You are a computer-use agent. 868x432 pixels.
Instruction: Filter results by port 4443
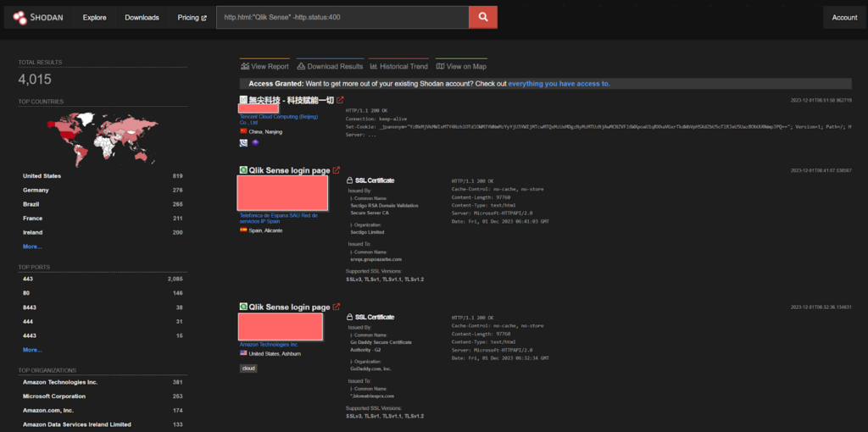[103, 335]
